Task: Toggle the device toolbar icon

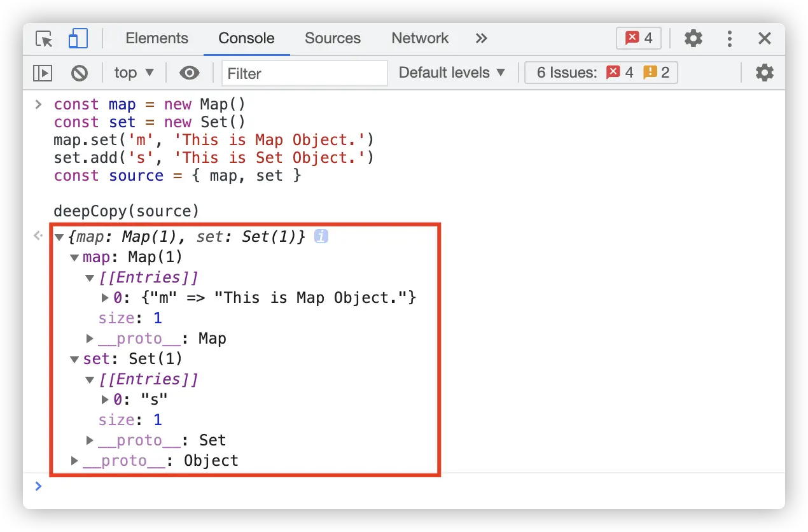Action: (78, 39)
